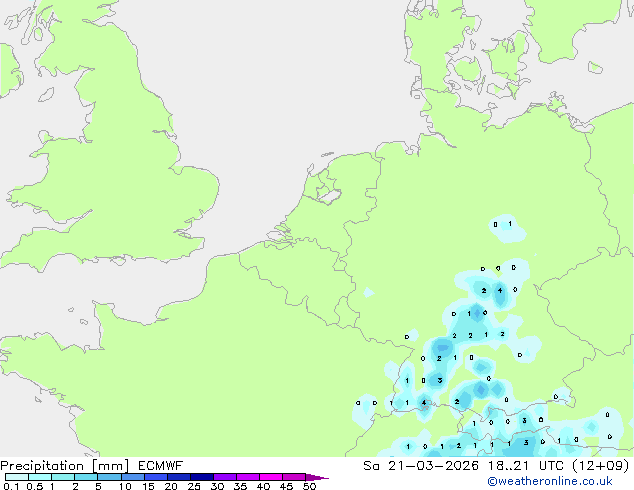Click the above-50 legend arrow tip
This screenshot has height=490, width=634.
pos(317,477)
